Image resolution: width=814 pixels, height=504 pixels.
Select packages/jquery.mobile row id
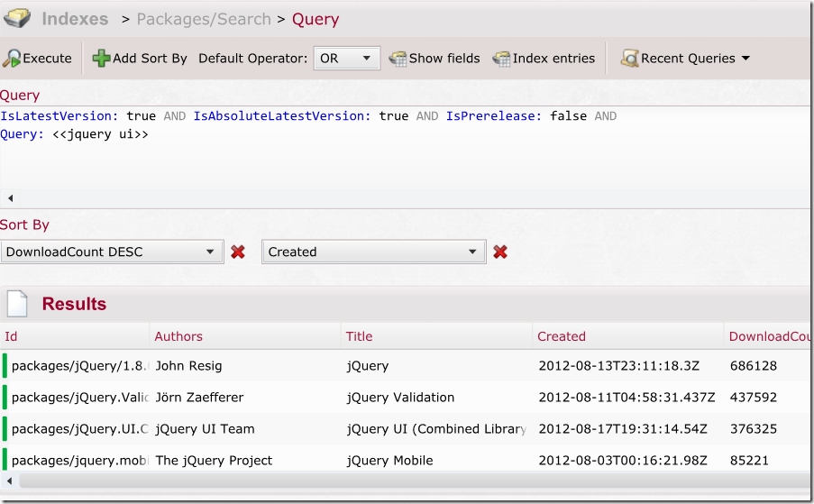click(x=80, y=461)
